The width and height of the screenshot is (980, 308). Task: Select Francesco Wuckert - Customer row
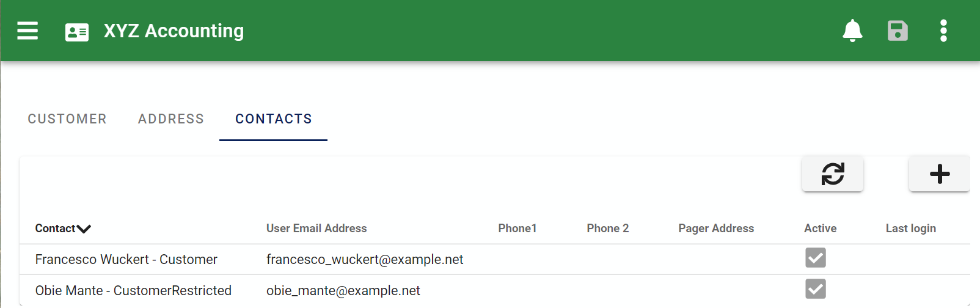[x=494, y=259]
